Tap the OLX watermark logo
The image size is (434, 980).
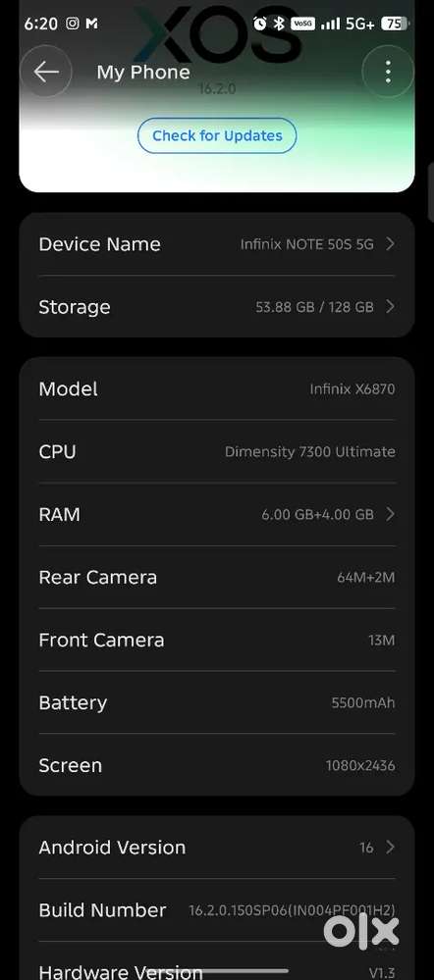360,931
